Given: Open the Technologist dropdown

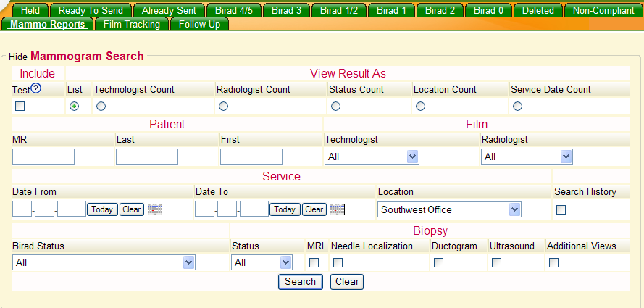Looking at the screenshot, I should [x=372, y=157].
